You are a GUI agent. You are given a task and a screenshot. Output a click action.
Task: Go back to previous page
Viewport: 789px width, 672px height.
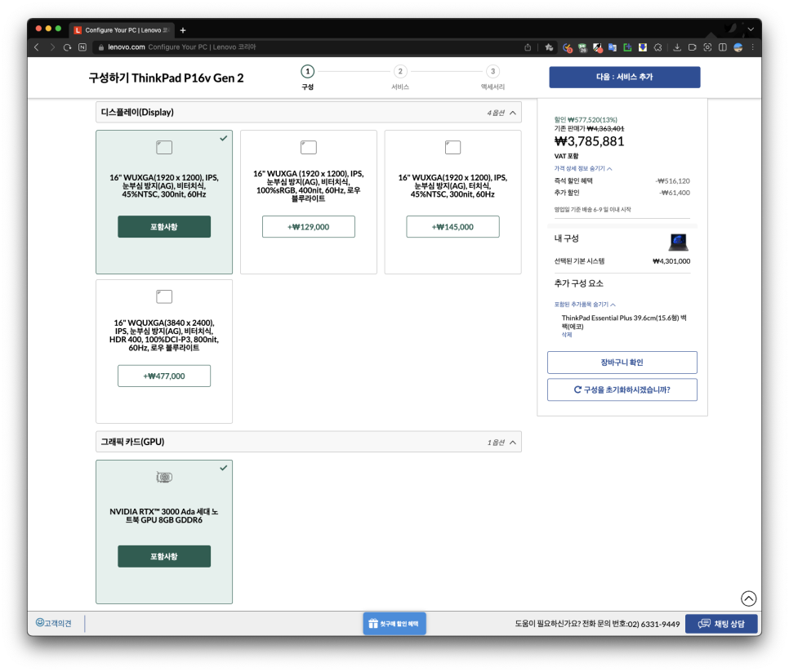point(37,47)
